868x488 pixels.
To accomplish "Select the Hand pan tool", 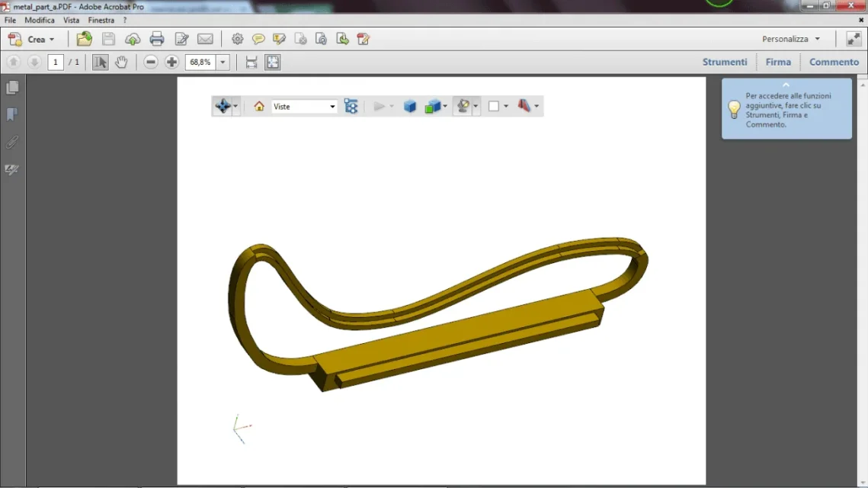I will coord(121,62).
